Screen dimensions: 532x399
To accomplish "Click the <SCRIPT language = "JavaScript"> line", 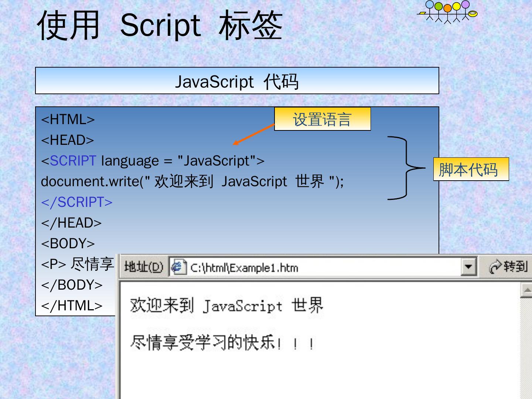I will click(153, 161).
